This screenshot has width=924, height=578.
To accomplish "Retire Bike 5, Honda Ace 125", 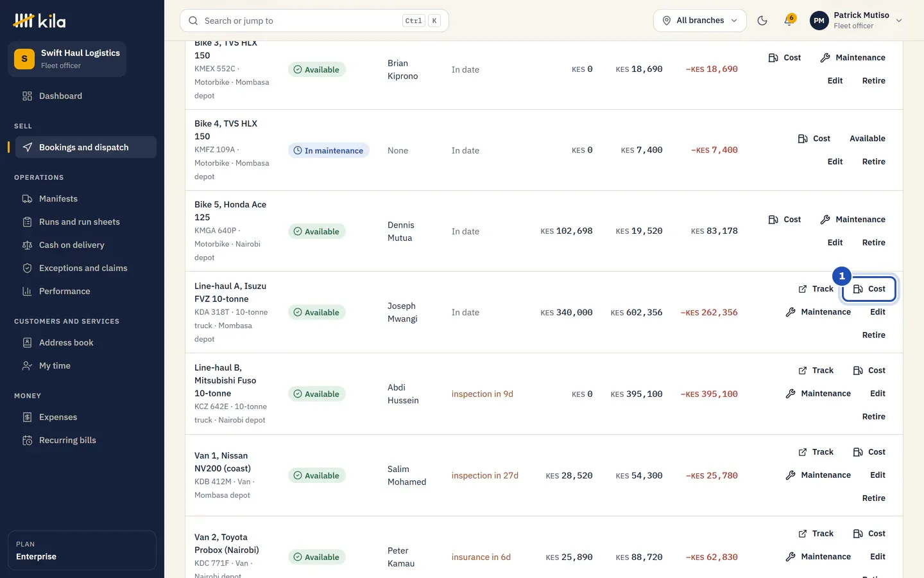I will pos(873,243).
